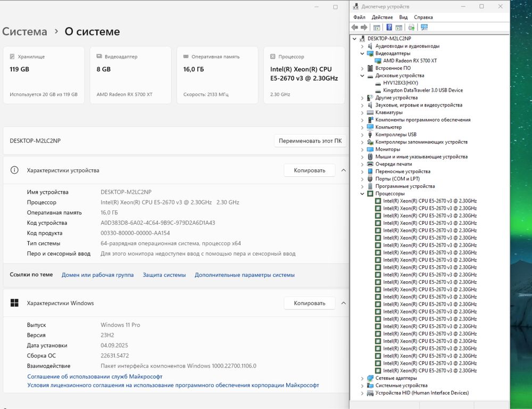The height and width of the screenshot is (409, 532).
Task: Open the Файл menu
Action: pos(359,18)
